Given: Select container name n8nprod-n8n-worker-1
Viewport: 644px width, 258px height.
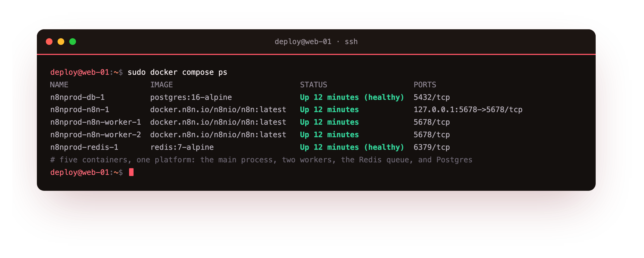Looking at the screenshot, I should 96,122.
